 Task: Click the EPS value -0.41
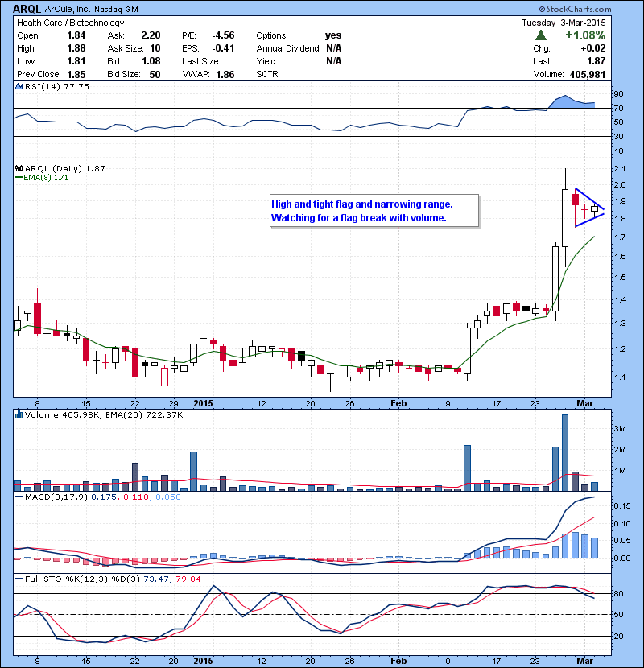point(223,48)
